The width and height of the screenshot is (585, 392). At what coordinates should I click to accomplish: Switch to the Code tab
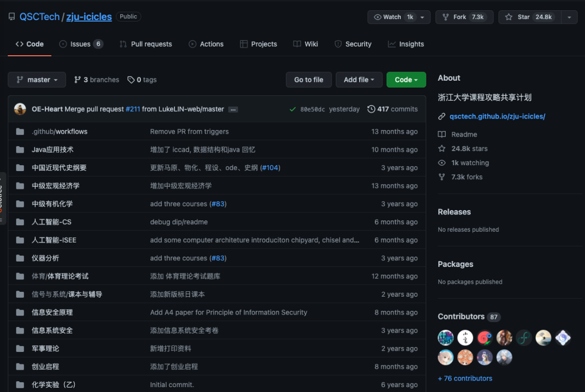coord(29,44)
